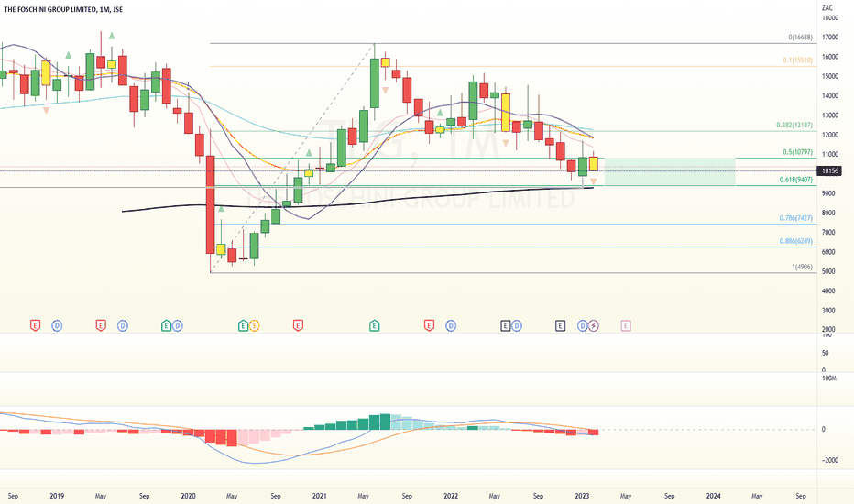The height and width of the screenshot is (504, 854).
Task: Select the Fibonacci level label 0.382(12187)
Action: click(794, 126)
